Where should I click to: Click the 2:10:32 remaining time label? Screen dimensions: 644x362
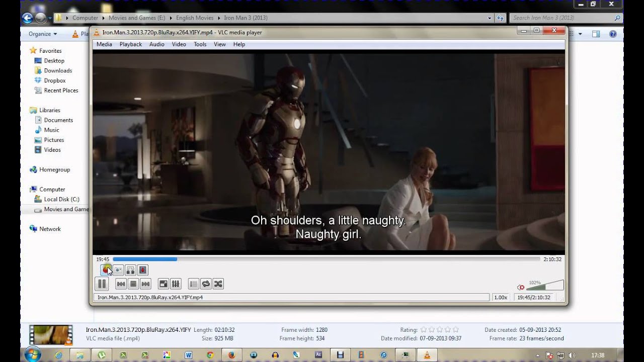[552, 259]
